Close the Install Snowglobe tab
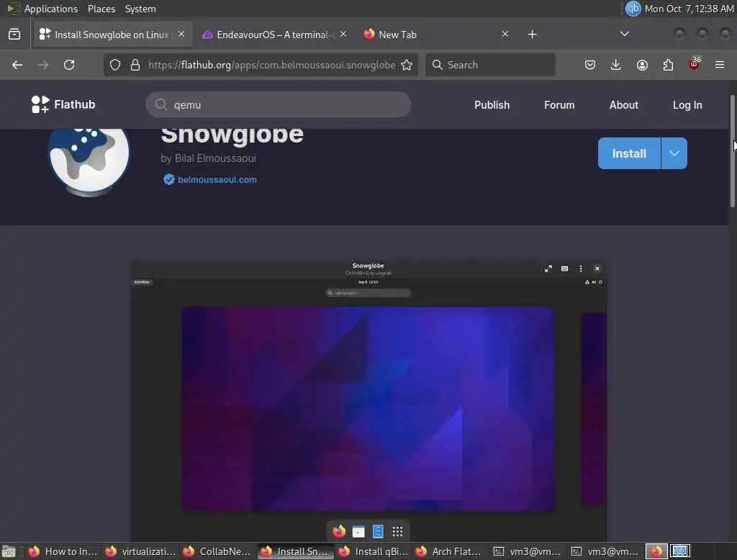This screenshot has height=560, width=737. 181,34
